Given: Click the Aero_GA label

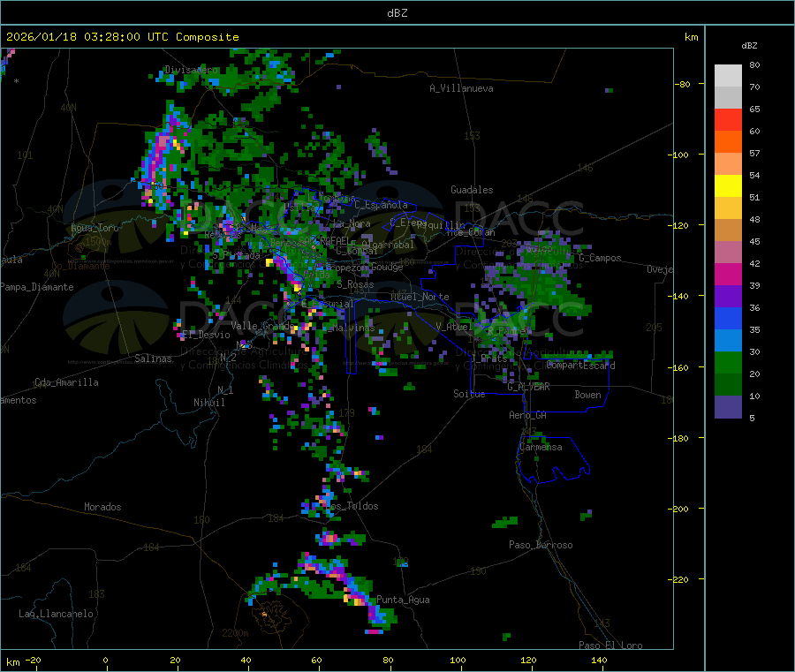Looking at the screenshot, I should [527, 415].
